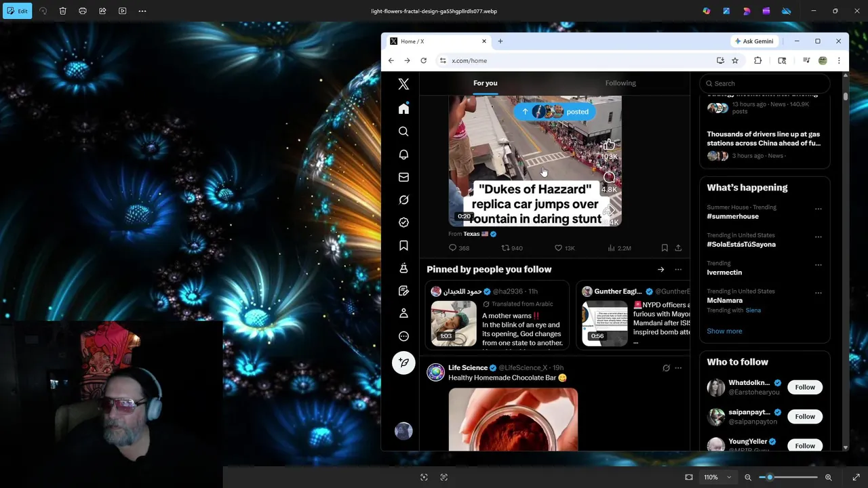Open Ivermectin trending topic
This screenshot has height=488, width=868.
(724, 272)
